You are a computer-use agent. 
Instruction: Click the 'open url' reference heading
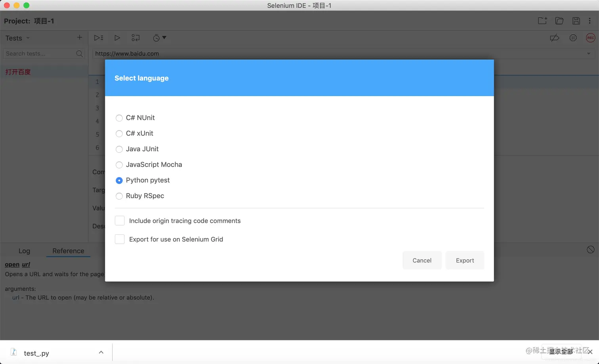(x=17, y=264)
